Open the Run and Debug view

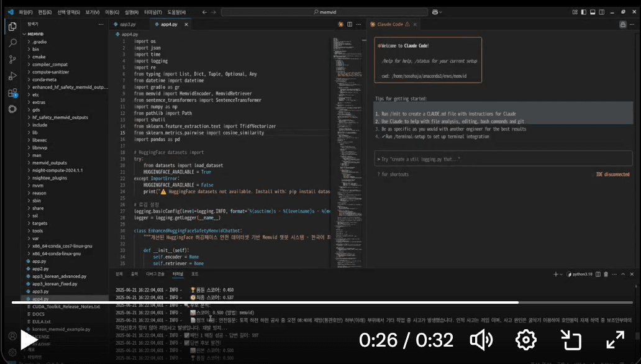click(13, 75)
